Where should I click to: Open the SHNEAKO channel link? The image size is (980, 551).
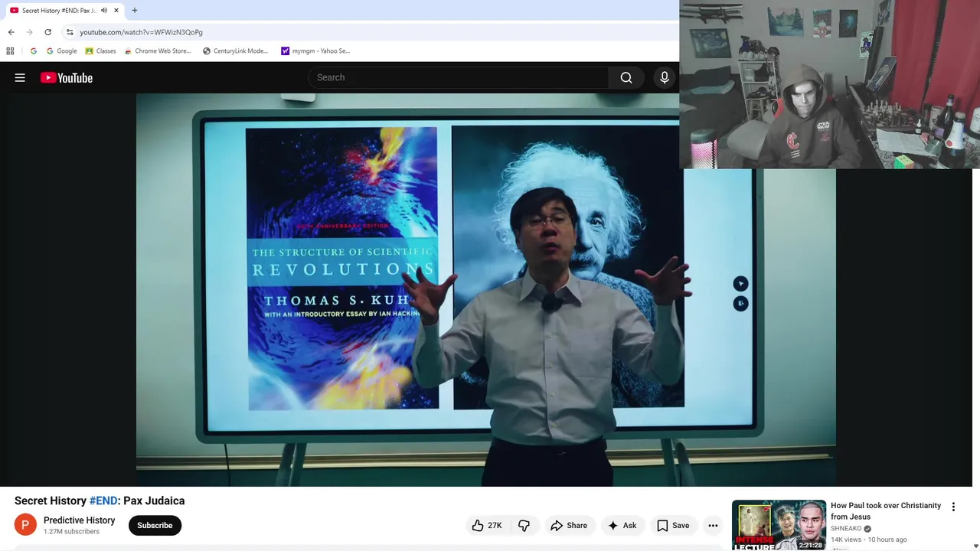[x=846, y=529]
